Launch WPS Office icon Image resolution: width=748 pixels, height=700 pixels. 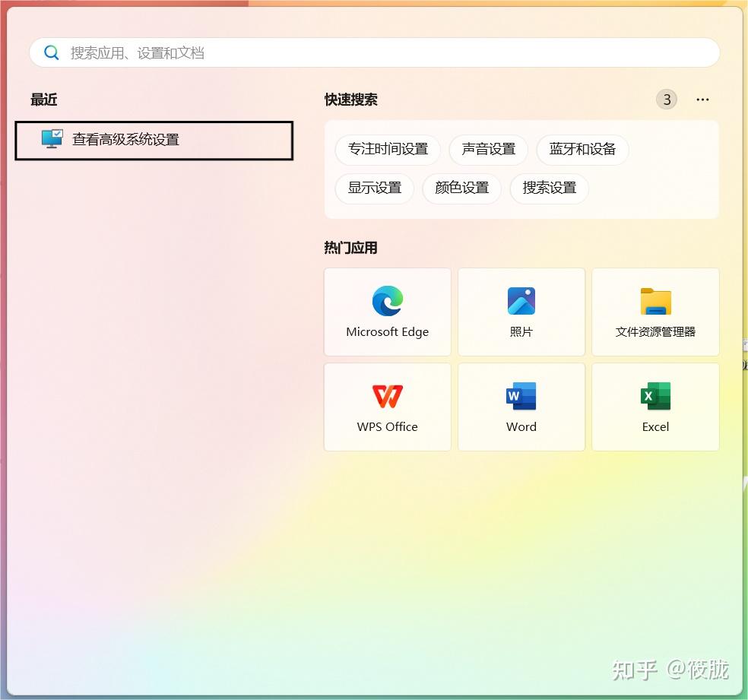(388, 396)
